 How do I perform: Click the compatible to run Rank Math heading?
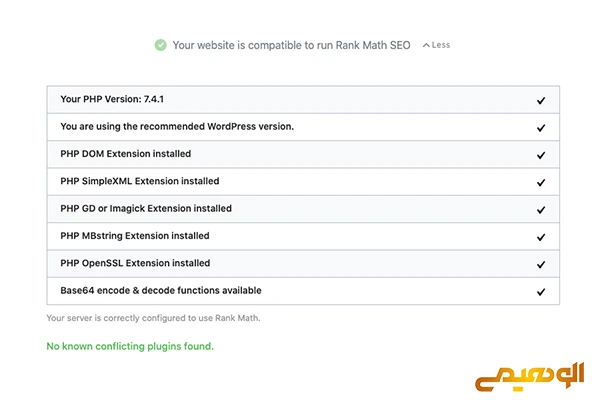(x=291, y=45)
